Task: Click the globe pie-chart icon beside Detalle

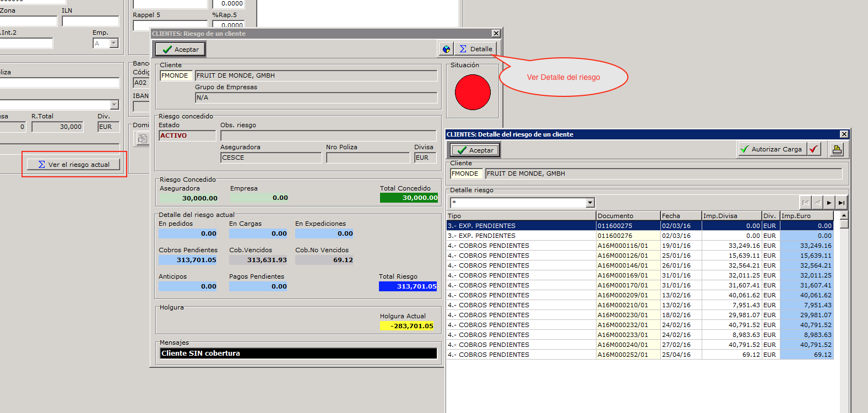Action: [x=446, y=49]
